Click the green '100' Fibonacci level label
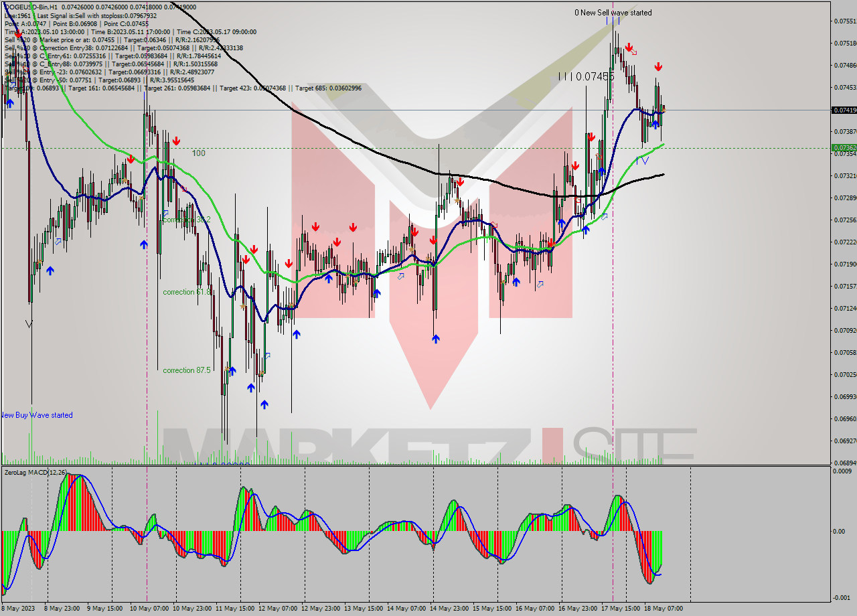This screenshot has width=857, height=616. tap(199, 153)
